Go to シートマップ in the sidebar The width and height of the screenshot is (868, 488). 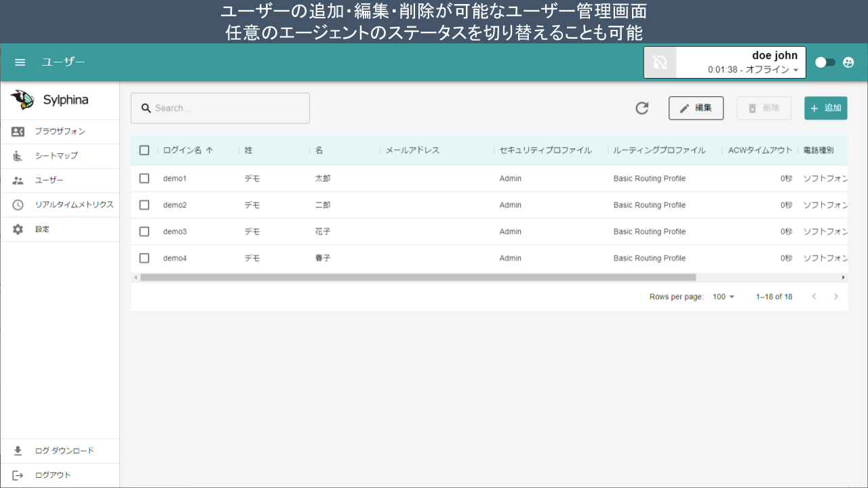pyautogui.click(x=56, y=156)
